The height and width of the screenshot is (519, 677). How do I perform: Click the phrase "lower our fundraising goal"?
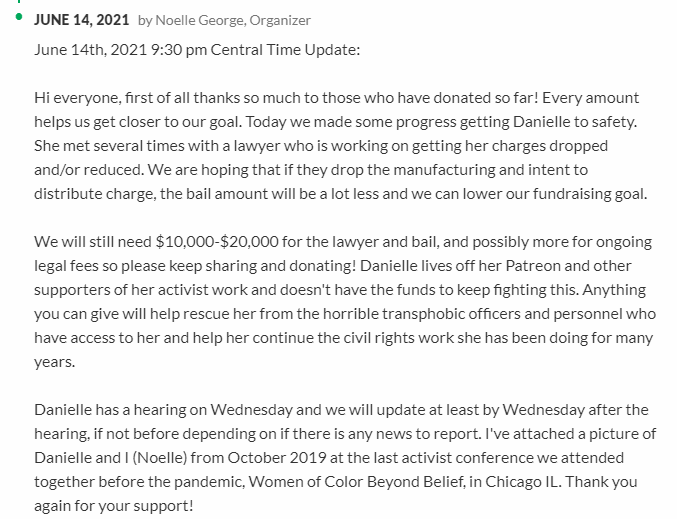coord(553,193)
